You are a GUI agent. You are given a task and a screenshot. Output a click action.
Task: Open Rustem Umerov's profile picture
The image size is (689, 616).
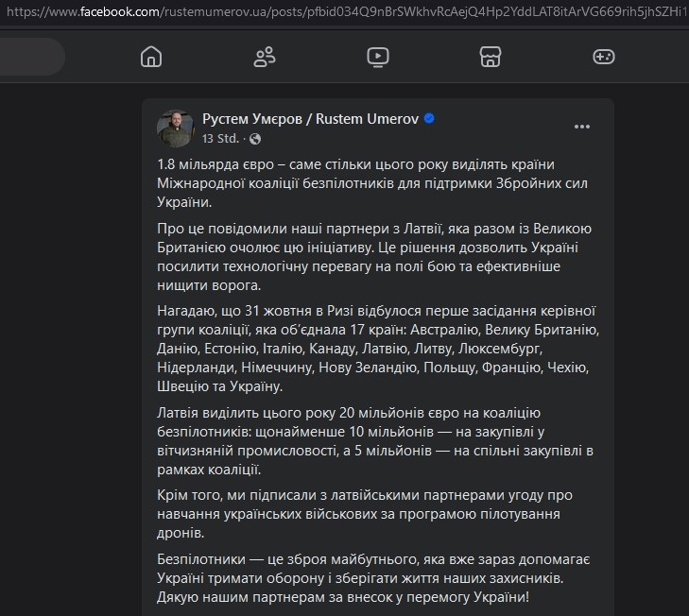176,128
